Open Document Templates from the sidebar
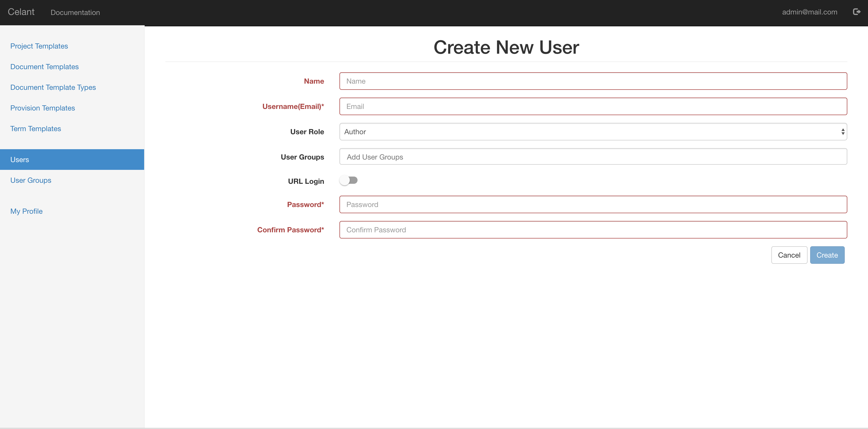Viewport: 868px width, 429px height. (44, 67)
